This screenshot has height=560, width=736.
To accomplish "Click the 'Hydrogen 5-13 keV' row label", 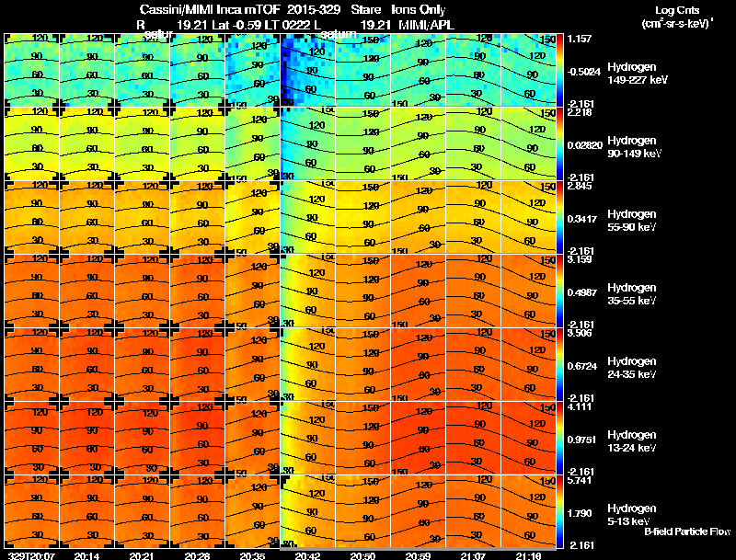I will [x=632, y=515].
